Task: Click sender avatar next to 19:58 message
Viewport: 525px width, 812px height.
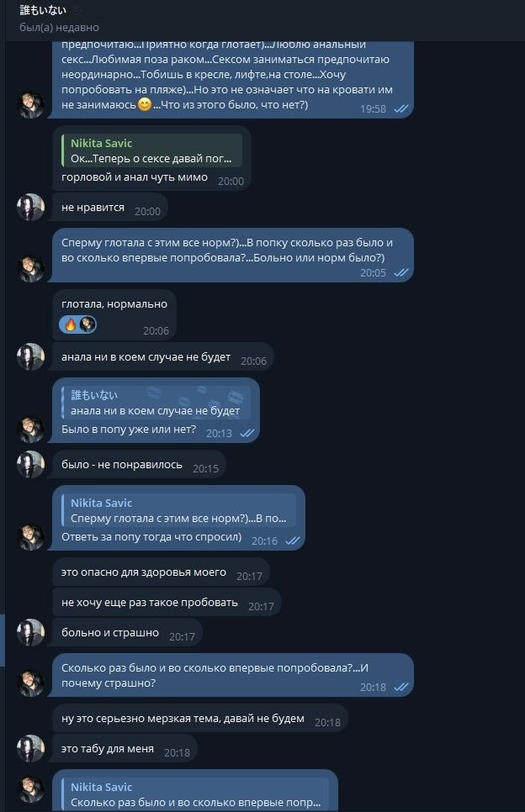Action: tap(31, 105)
